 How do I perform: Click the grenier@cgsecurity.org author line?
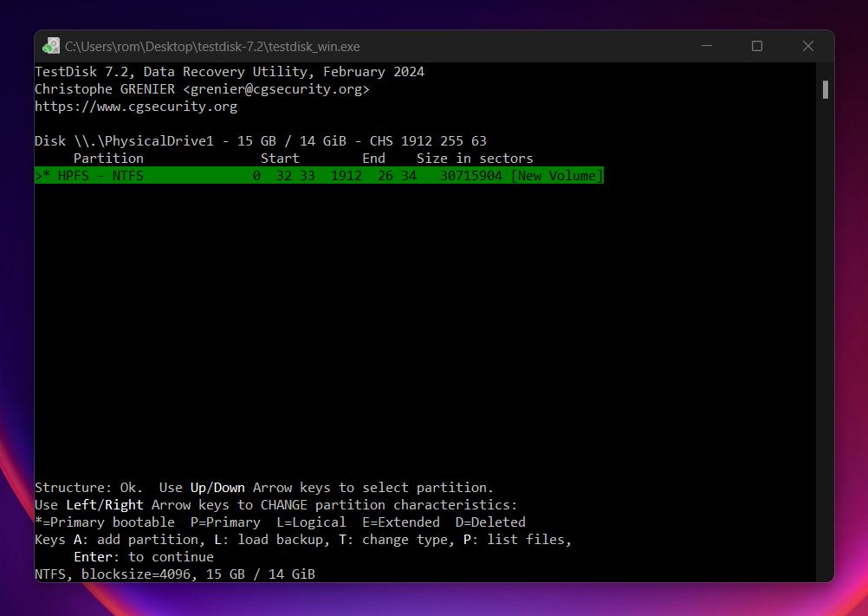(202, 89)
